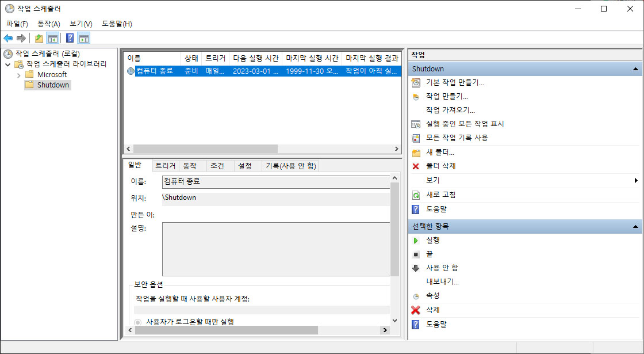Click the 속성 label in actions
Image resolution: width=644 pixels, height=354 pixels.
pos(433,296)
